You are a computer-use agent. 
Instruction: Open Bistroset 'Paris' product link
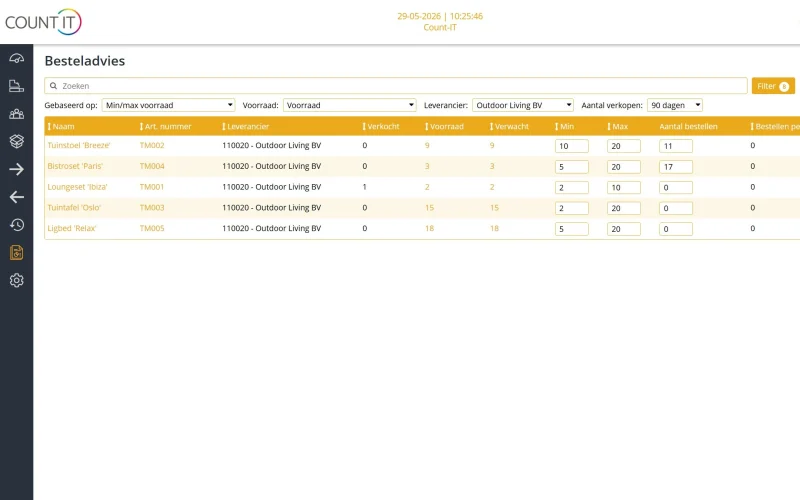[75, 166]
